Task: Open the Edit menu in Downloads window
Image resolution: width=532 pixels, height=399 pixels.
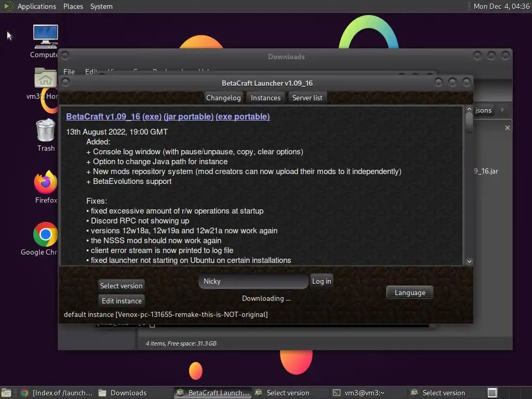Action: click(90, 72)
